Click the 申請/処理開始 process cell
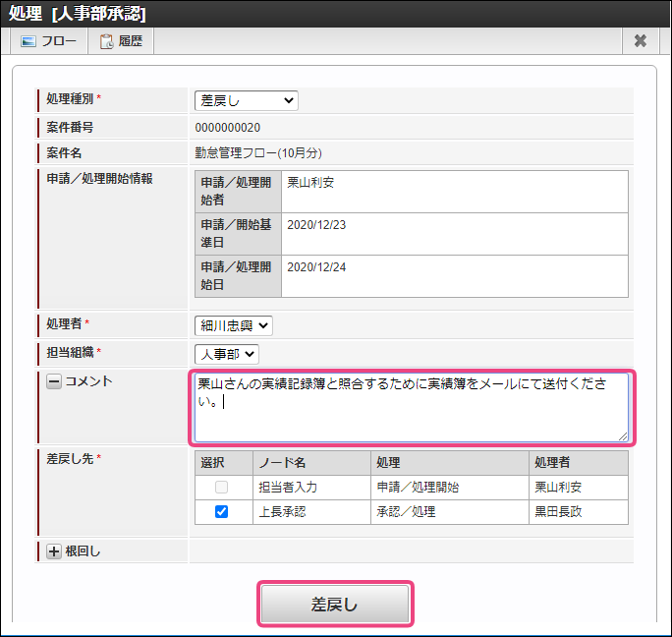Image resolution: width=672 pixels, height=637 pixels. click(x=450, y=488)
